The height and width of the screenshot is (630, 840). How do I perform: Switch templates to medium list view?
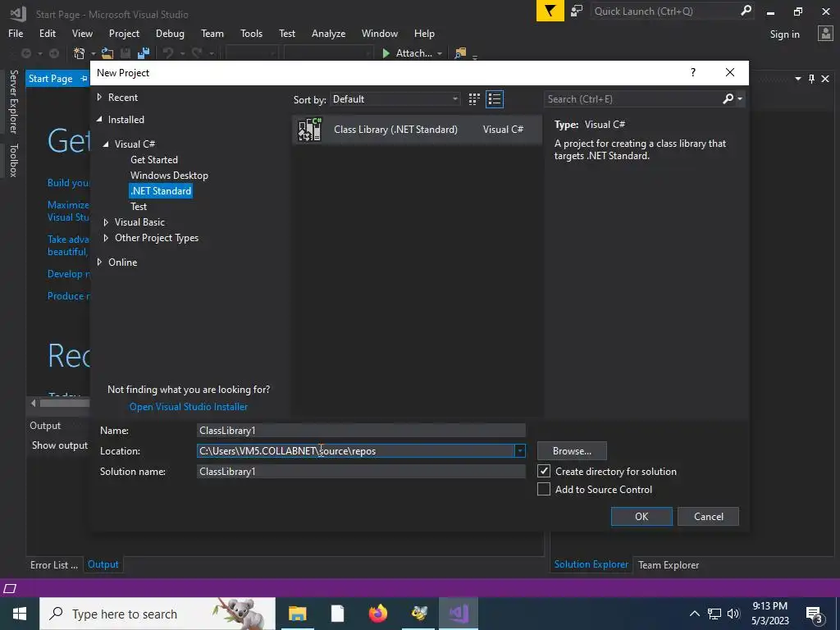pos(495,99)
